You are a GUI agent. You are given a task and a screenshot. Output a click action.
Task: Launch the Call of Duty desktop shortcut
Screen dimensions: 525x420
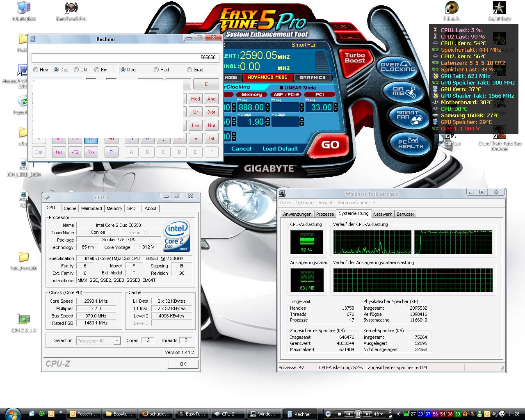tap(499, 11)
